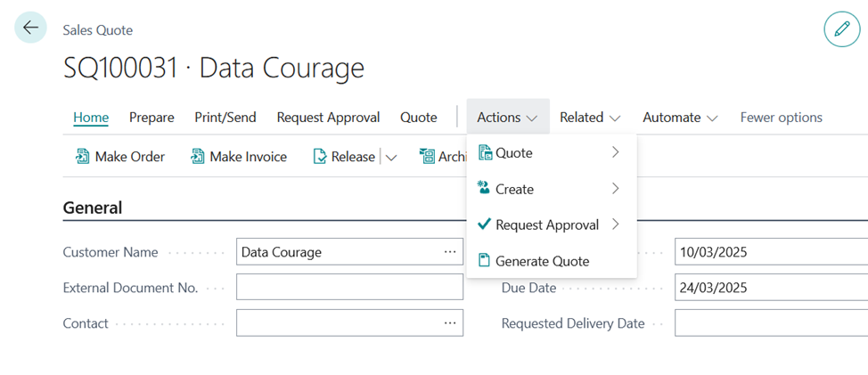Click the pencil edit icon
Screen dimensions: 868x375
pyautogui.click(x=841, y=29)
